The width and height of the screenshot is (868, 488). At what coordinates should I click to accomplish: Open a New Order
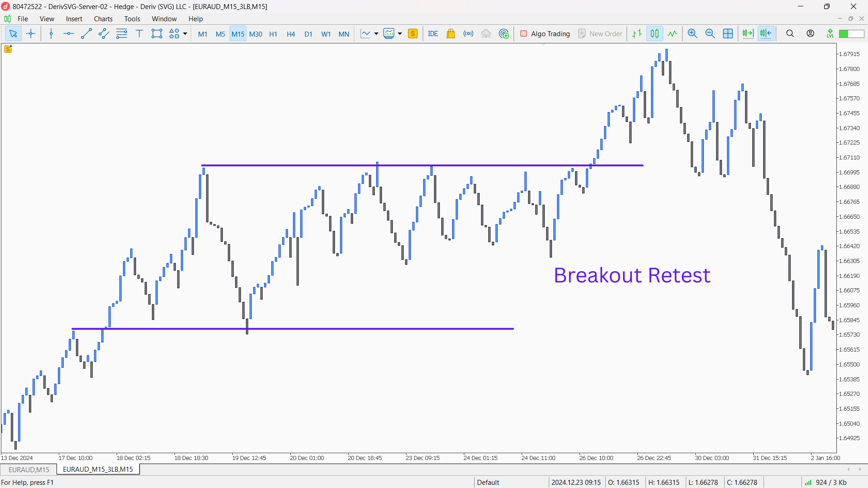pyautogui.click(x=600, y=33)
